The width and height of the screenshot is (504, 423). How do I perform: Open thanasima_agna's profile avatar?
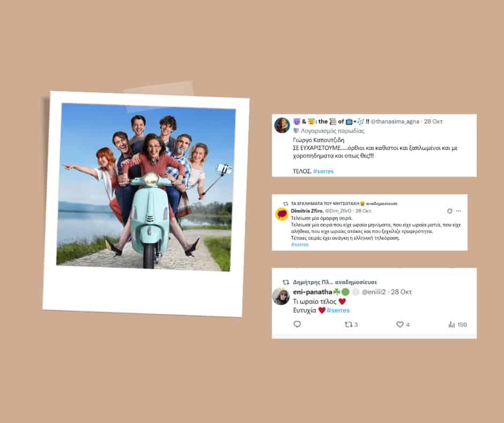[x=282, y=125]
